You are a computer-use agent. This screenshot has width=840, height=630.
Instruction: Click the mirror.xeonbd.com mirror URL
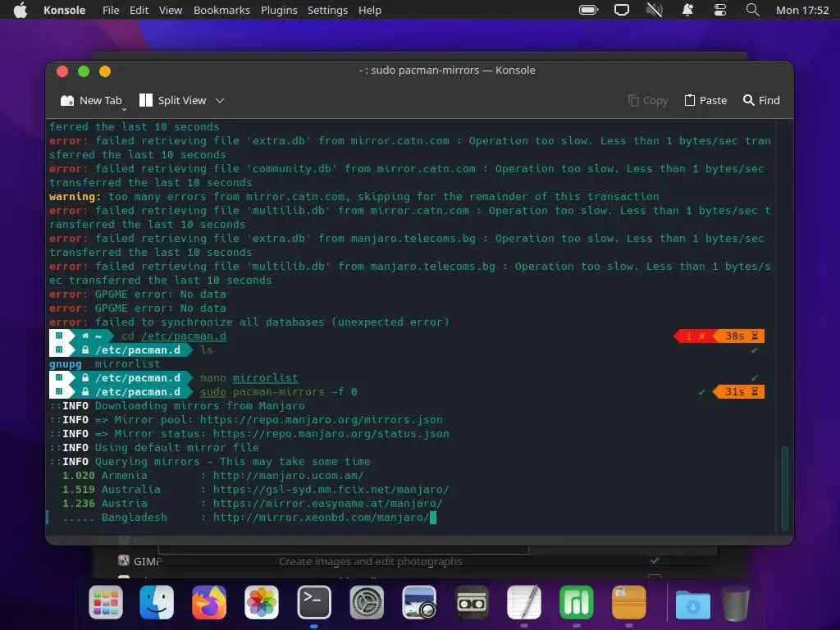322,517
